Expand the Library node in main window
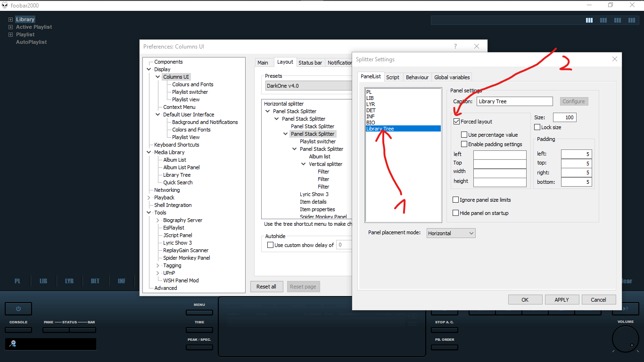 pyautogui.click(x=10, y=19)
